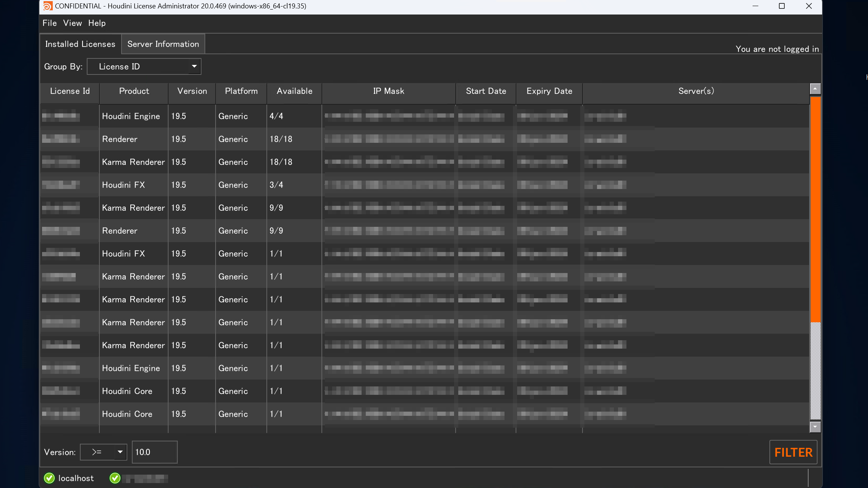Switch to the Installed Licenses tab
The width and height of the screenshot is (868, 488).
tap(80, 44)
